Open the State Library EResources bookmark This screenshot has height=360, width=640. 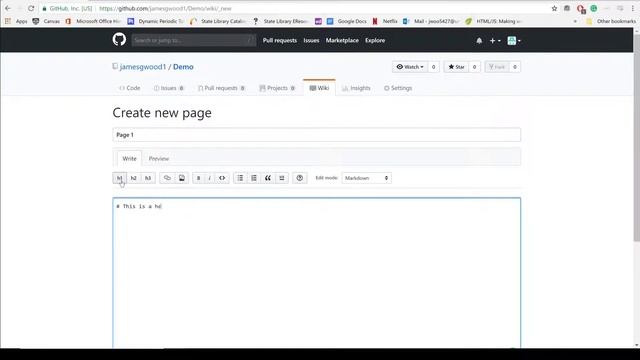click(x=281, y=21)
